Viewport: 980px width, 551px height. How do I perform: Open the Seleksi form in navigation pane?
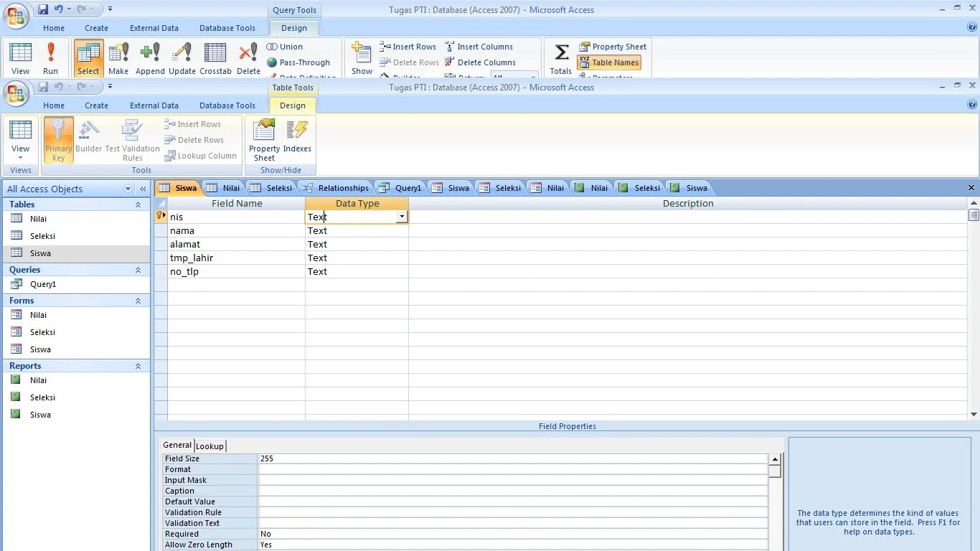[x=42, y=332]
